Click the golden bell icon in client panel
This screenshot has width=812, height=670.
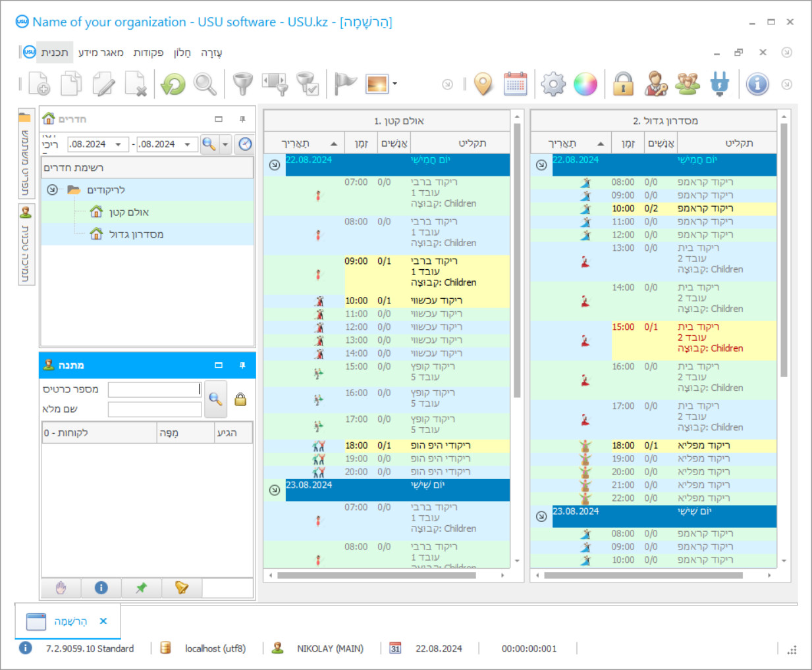point(182,588)
